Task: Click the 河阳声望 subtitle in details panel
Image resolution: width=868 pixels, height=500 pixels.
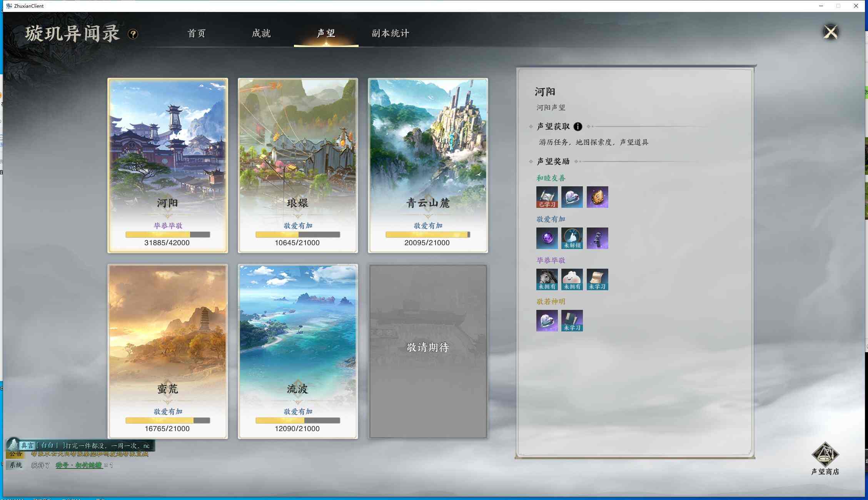Action: [x=551, y=108]
